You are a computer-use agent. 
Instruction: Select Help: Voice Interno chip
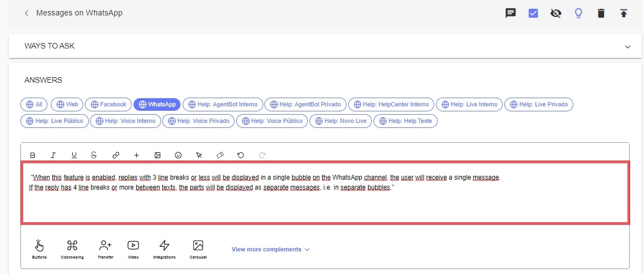(x=125, y=121)
